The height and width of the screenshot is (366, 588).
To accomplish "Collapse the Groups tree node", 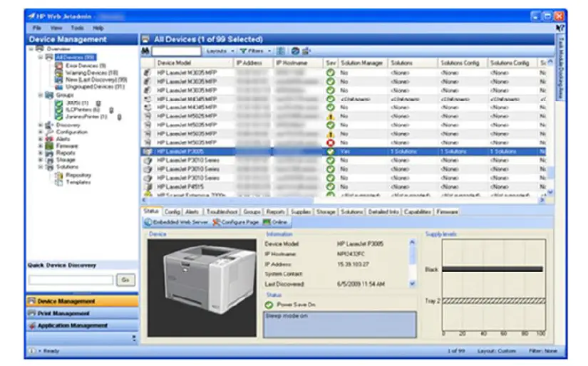I will tap(41, 95).
